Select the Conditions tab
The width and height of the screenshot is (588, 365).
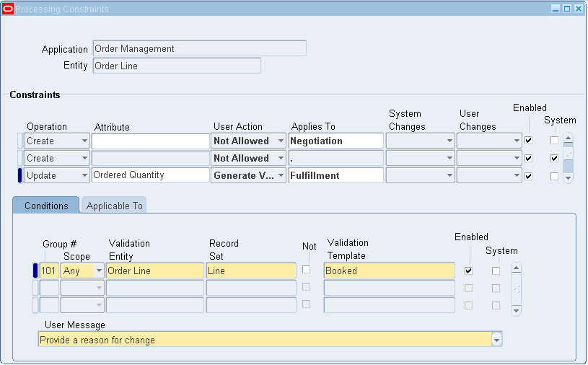click(x=46, y=206)
